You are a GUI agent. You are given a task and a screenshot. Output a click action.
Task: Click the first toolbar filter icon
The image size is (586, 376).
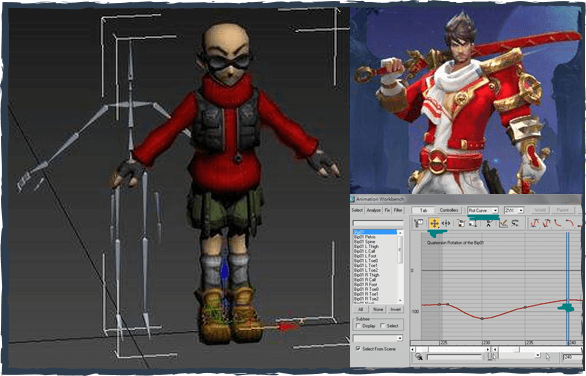click(x=419, y=224)
